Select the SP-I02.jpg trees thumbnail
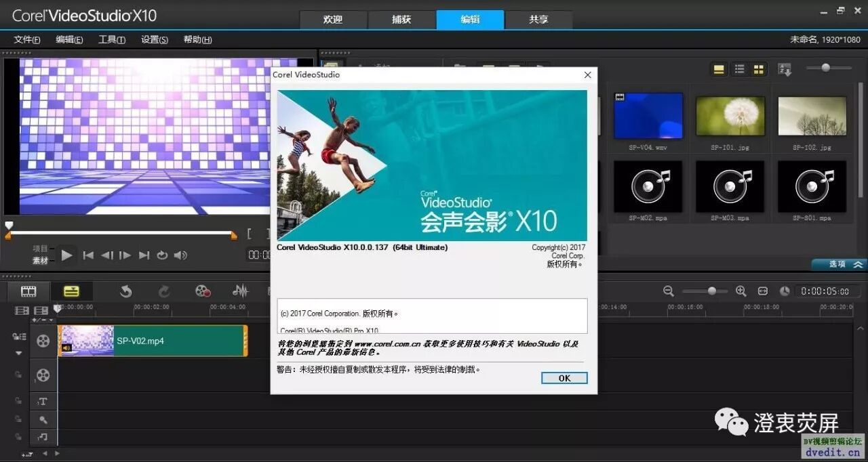The height and width of the screenshot is (462, 868). click(x=812, y=116)
